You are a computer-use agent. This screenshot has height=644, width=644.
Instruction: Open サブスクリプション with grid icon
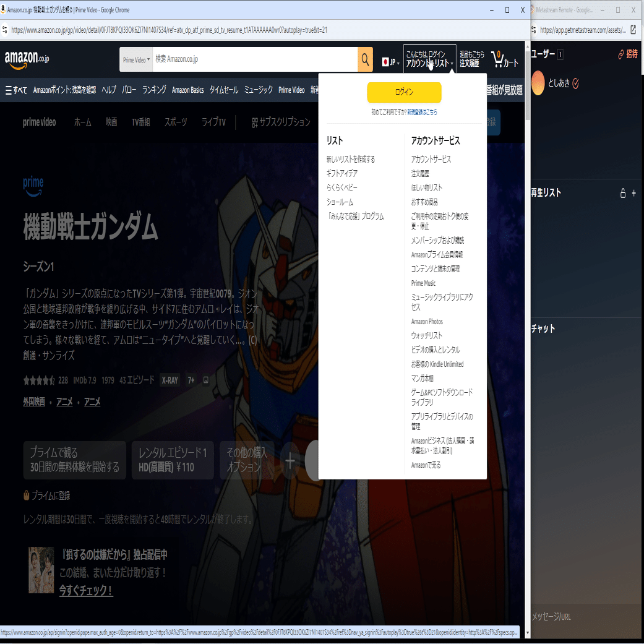pyautogui.click(x=281, y=122)
